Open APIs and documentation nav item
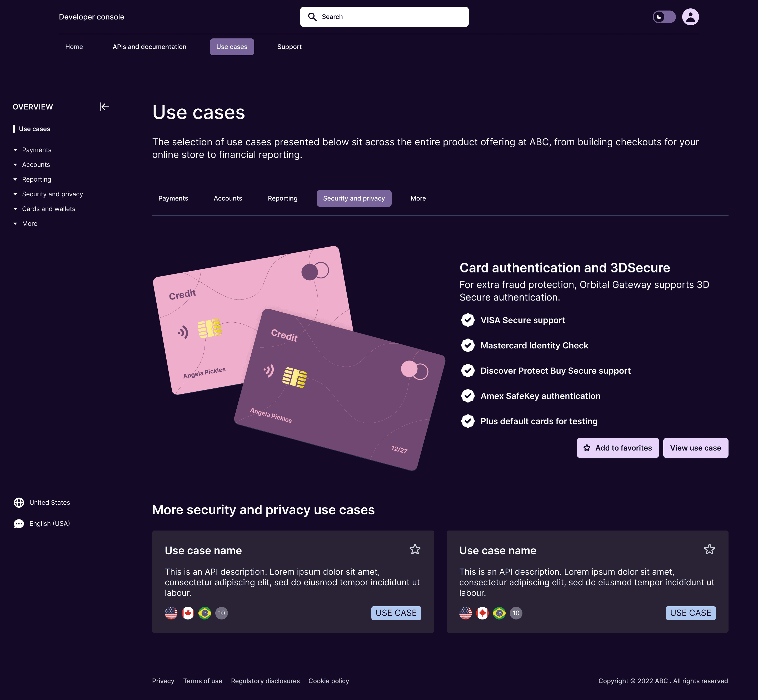 pyautogui.click(x=149, y=47)
